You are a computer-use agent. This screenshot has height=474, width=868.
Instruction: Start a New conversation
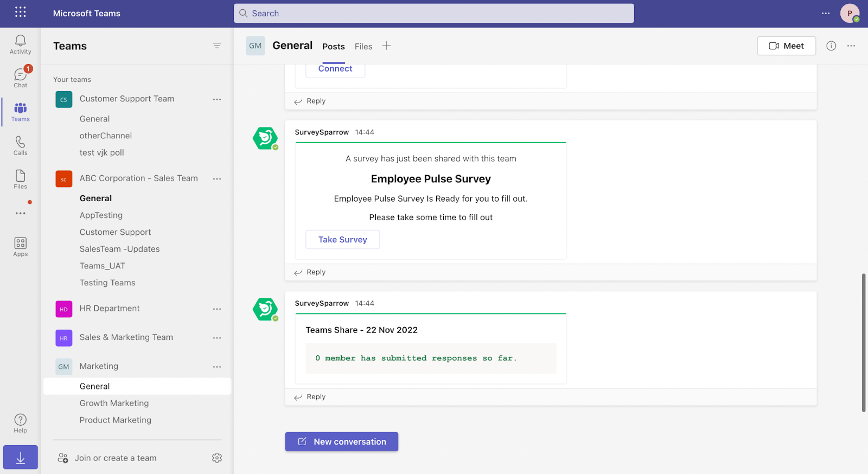(x=342, y=441)
